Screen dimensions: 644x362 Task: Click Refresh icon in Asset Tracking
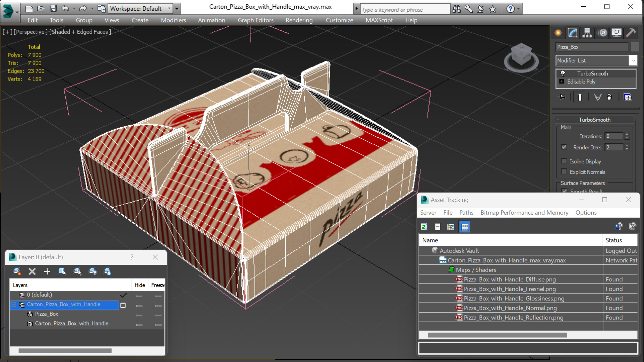(424, 227)
